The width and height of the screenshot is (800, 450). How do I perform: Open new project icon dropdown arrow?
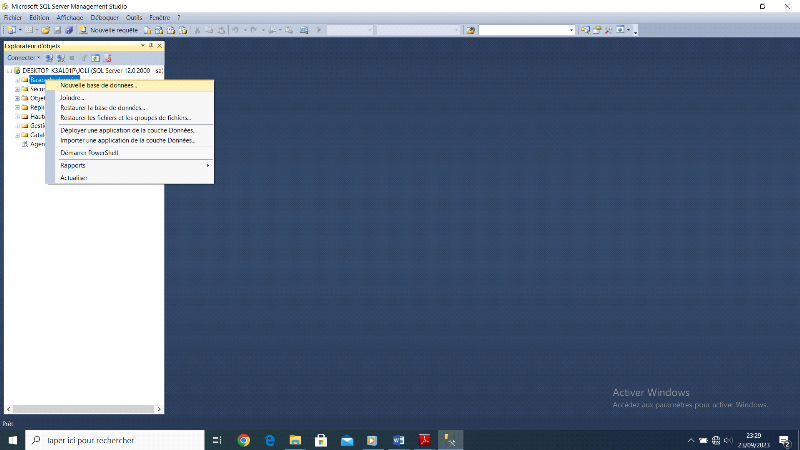[20, 30]
